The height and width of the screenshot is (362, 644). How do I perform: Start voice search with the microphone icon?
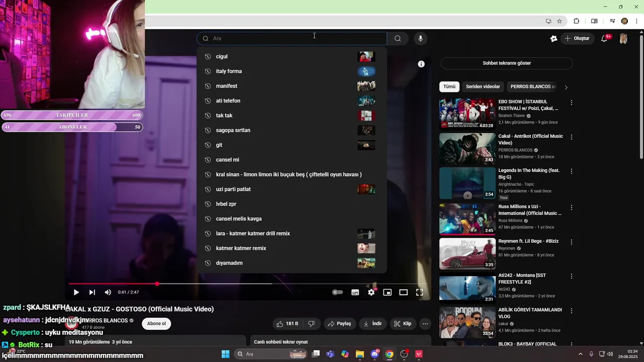coord(421,39)
